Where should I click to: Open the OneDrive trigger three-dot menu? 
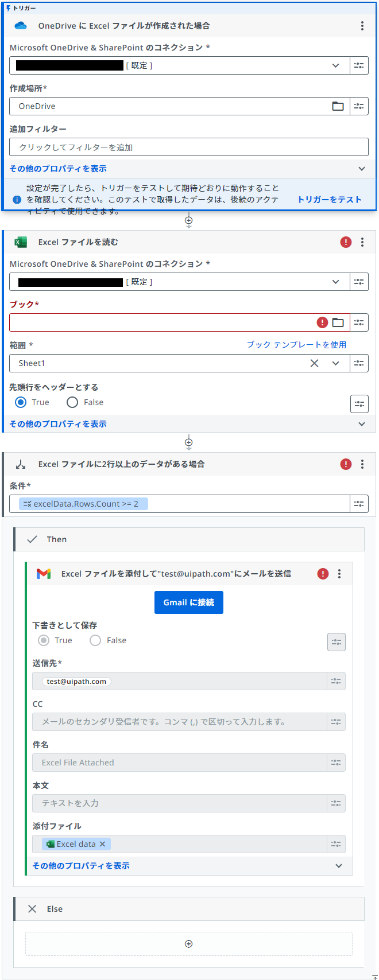pos(362,26)
